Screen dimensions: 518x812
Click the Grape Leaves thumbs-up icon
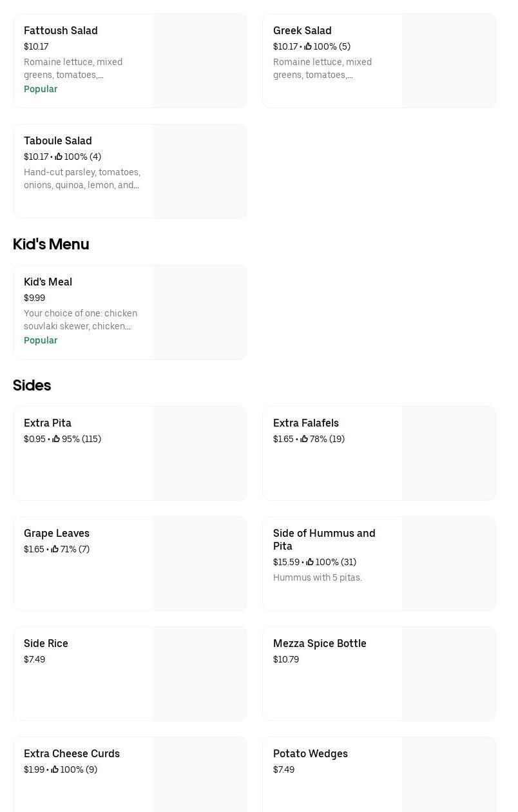55,549
